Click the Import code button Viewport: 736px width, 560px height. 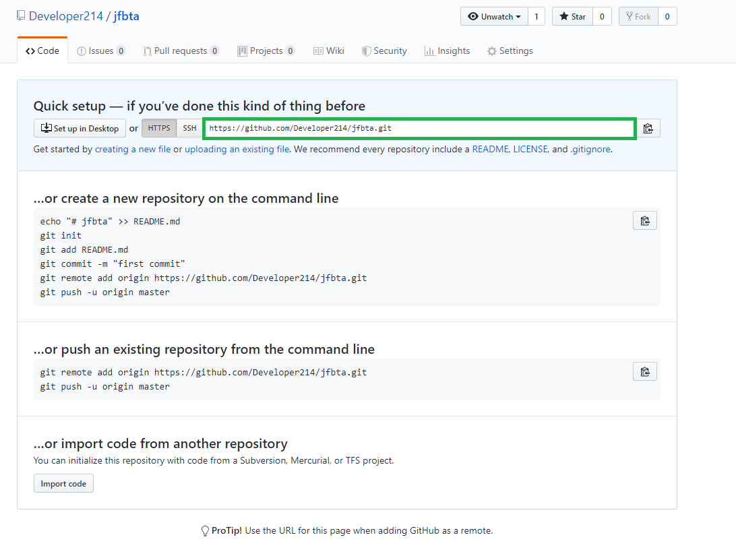point(63,483)
